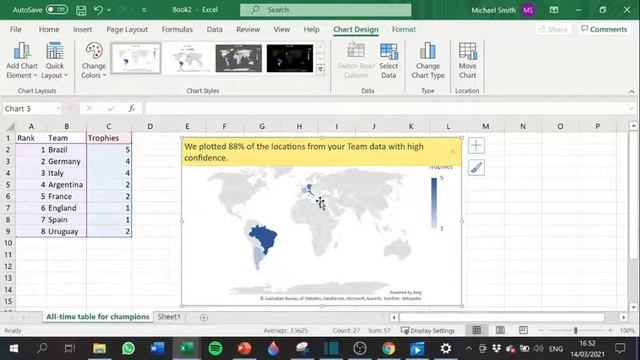Click the Share button
This screenshot has width=640, height=360.
pyautogui.click(x=553, y=29)
